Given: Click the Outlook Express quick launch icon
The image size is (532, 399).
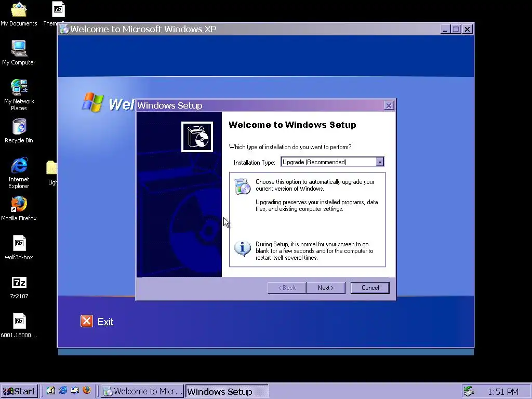Looking at the screenshot, I should pos(75,391).
